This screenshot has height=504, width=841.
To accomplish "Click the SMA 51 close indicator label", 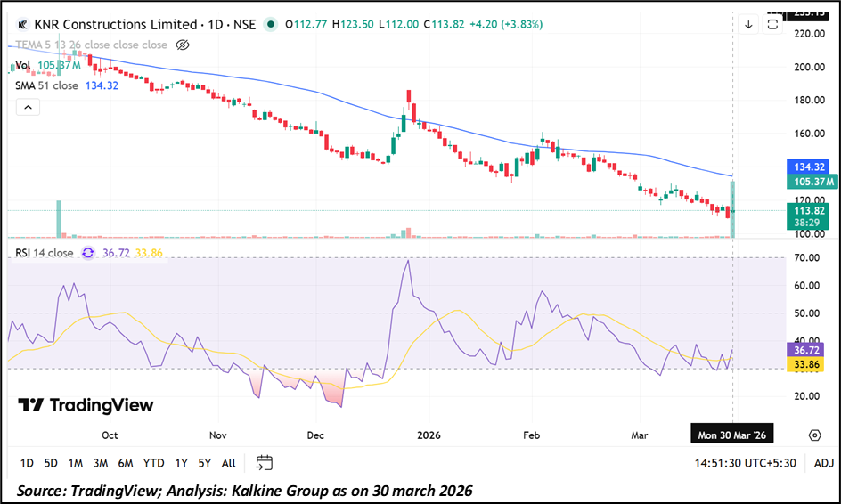I will click(46, 85).
